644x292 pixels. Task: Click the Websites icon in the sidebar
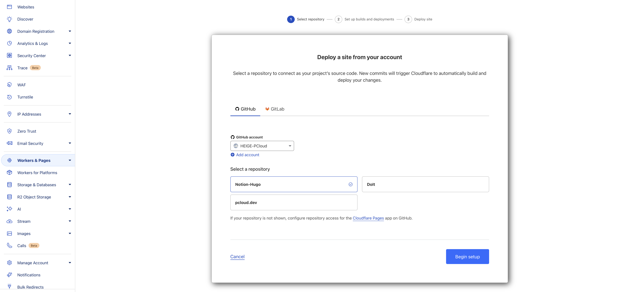click(9, 7)
